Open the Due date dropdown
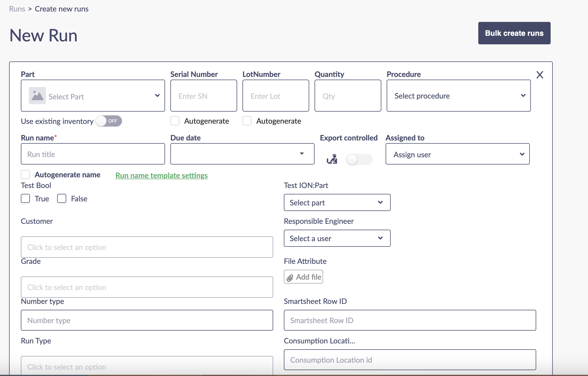 coord(242,154)
